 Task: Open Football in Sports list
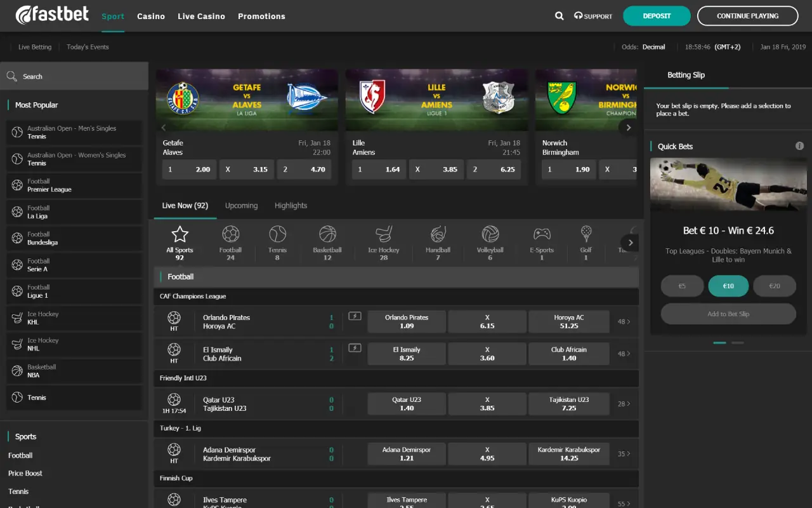(20, 455)
